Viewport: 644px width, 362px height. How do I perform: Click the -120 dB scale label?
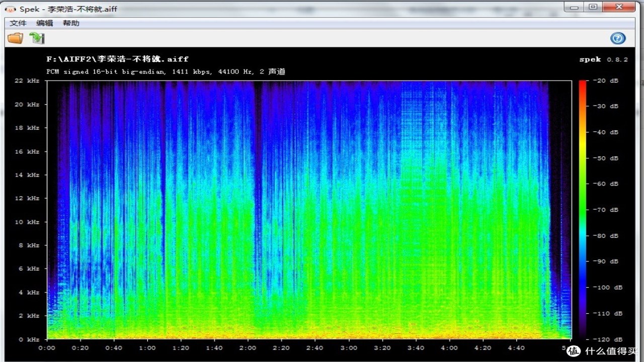(608, 339)
